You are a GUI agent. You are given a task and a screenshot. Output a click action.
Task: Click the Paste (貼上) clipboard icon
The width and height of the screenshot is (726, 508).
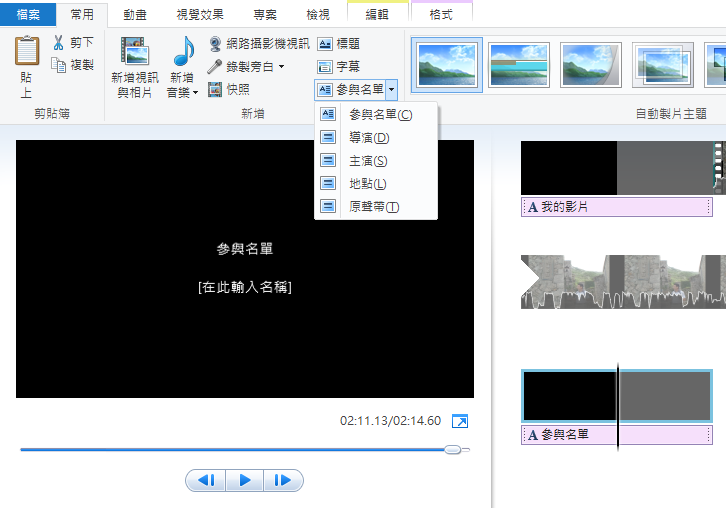[x=27, y=50]
